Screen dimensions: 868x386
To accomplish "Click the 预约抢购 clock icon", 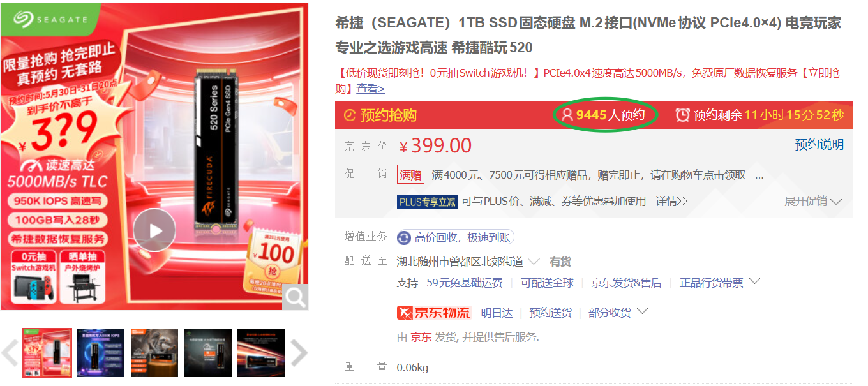I will pos(350,115).
